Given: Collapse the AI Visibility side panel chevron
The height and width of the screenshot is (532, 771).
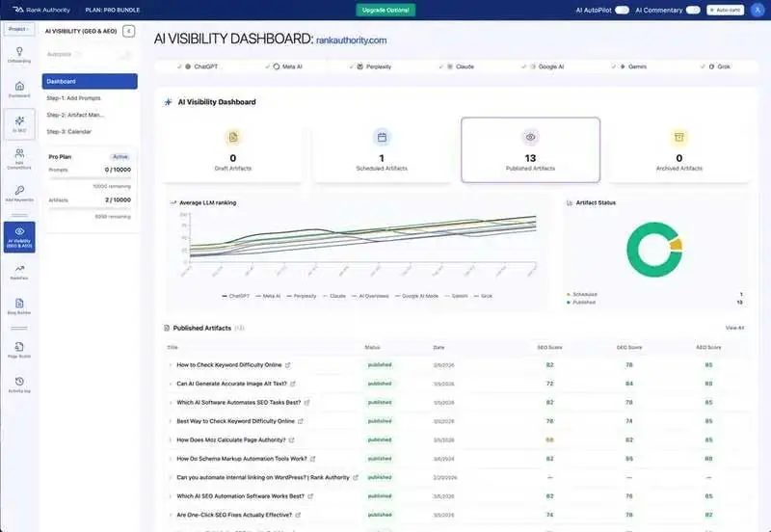Looking at the screenshot, I should click(x=128, y=31).
